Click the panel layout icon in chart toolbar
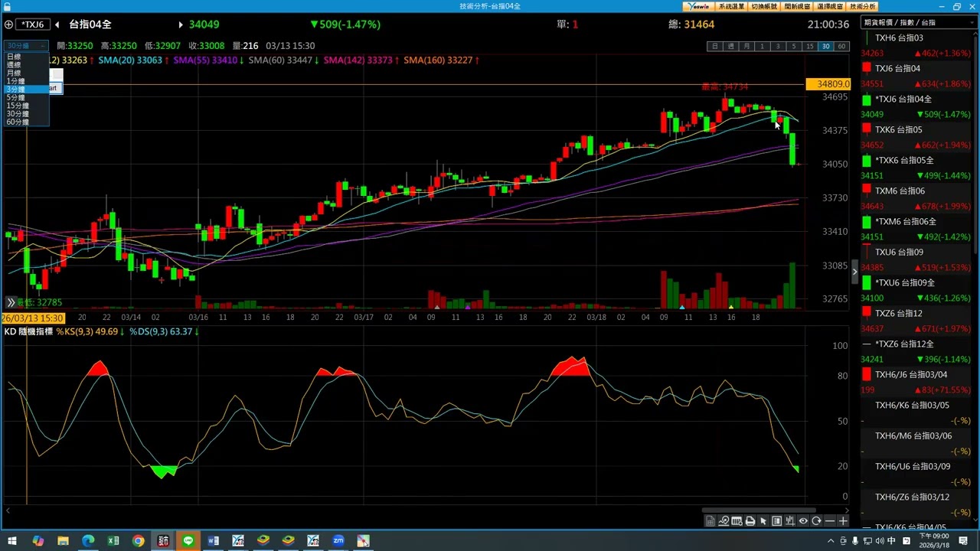 [x=776, y=521]
